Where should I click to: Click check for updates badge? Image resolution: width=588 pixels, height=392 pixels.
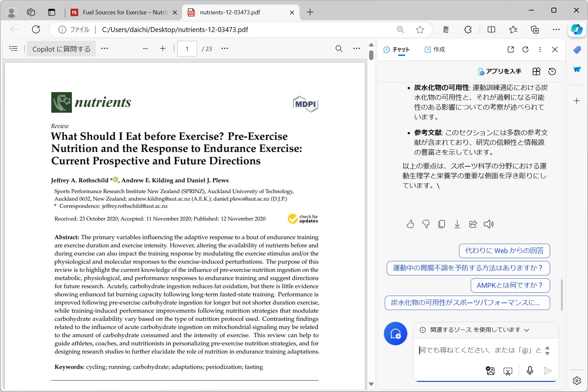pos(303,219)
